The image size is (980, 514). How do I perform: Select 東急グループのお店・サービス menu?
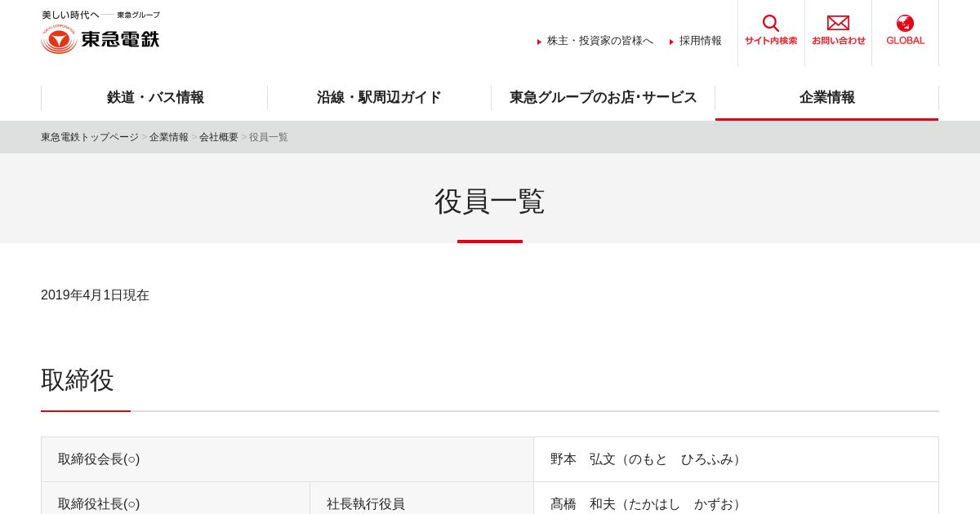coord(603,98)
